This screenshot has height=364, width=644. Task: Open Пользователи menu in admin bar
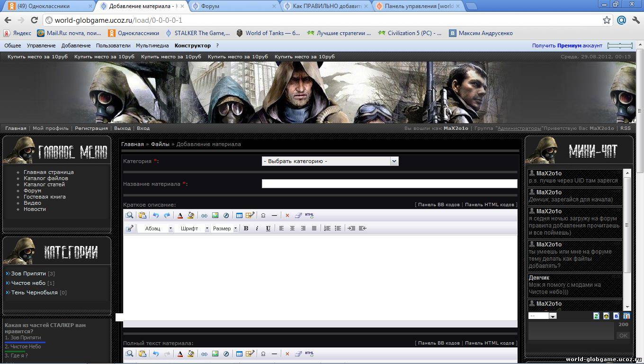click(113, 45)
